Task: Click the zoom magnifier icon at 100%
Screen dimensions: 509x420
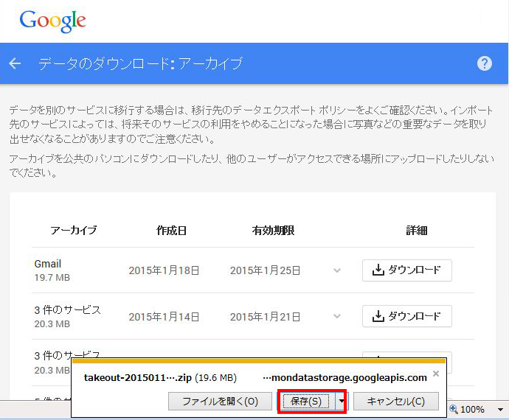Action: coord(454,409)
